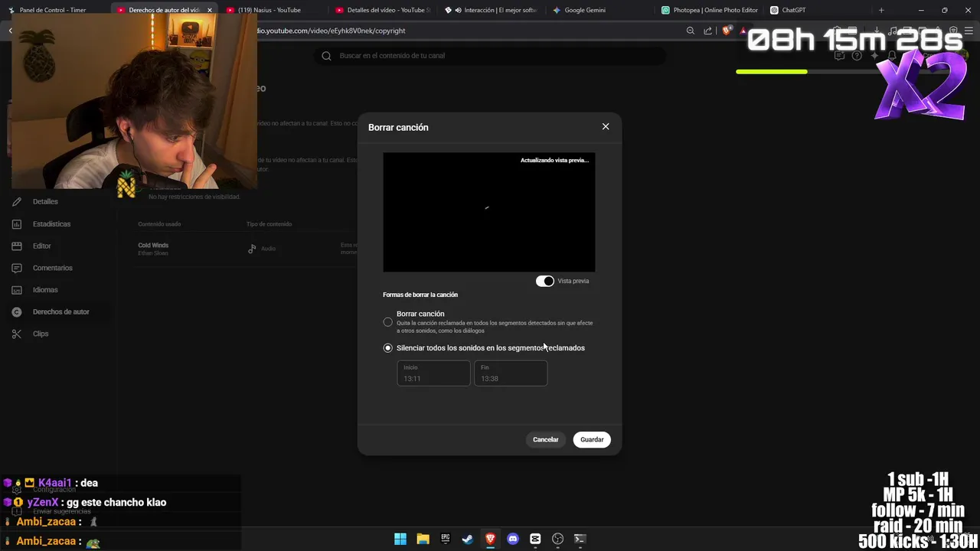The width and height of the screenshot is (980, 551).
Task: Click the Brave browser taskbar icon
Action: (x=490, y=539)
